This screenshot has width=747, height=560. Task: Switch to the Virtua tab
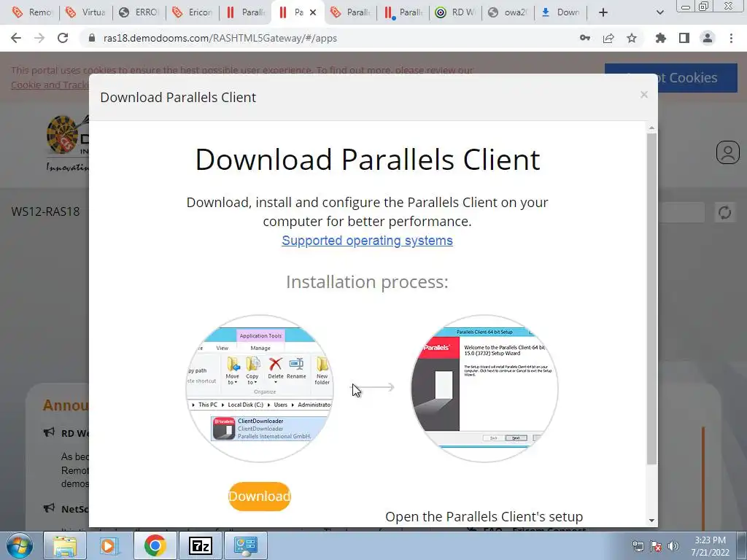tap(85, 12)
